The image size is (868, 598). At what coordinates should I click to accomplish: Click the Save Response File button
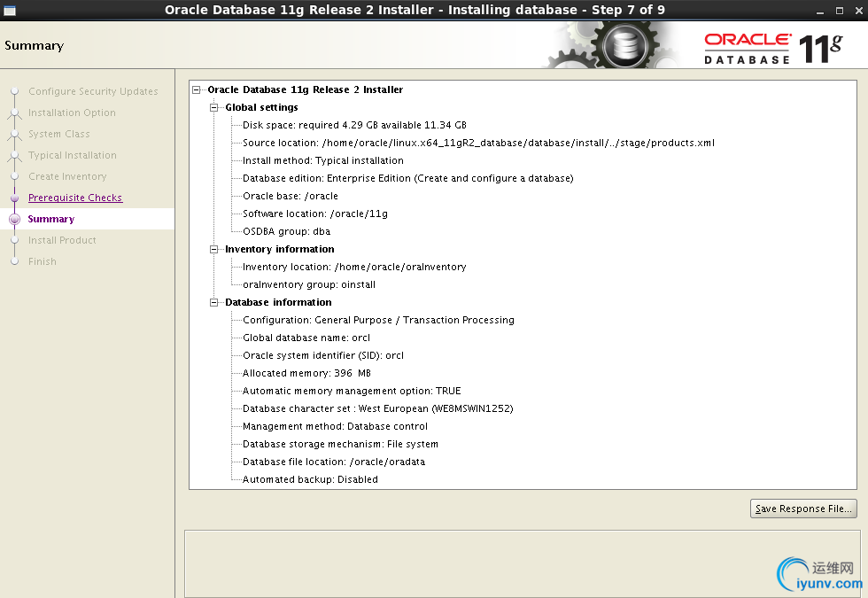(803, 509)
